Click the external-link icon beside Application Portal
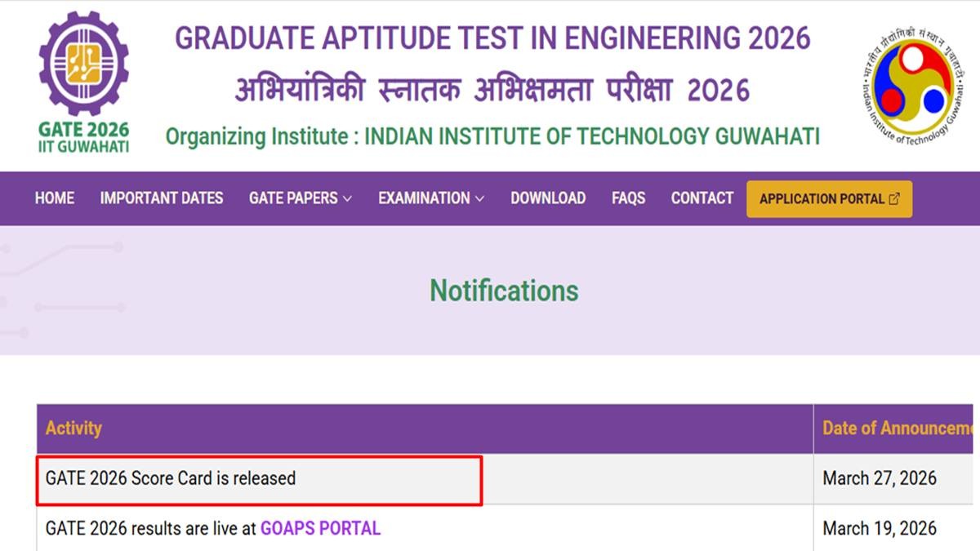Viewport: 980px width, 551px height. point(894,198)
